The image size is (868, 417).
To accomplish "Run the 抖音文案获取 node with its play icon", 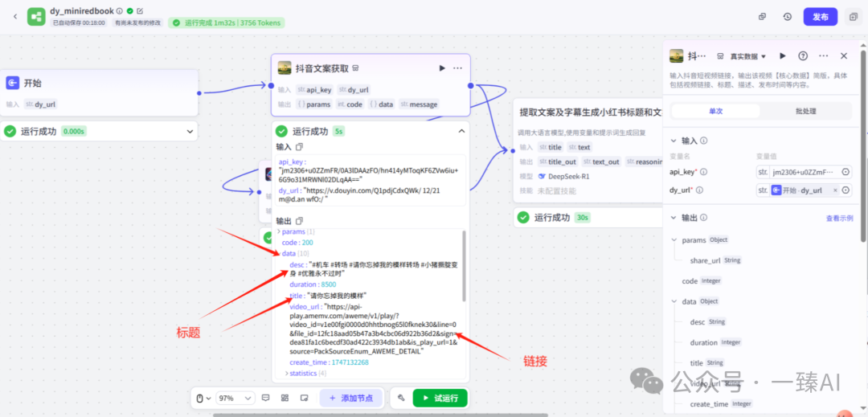I will (442, 68).
